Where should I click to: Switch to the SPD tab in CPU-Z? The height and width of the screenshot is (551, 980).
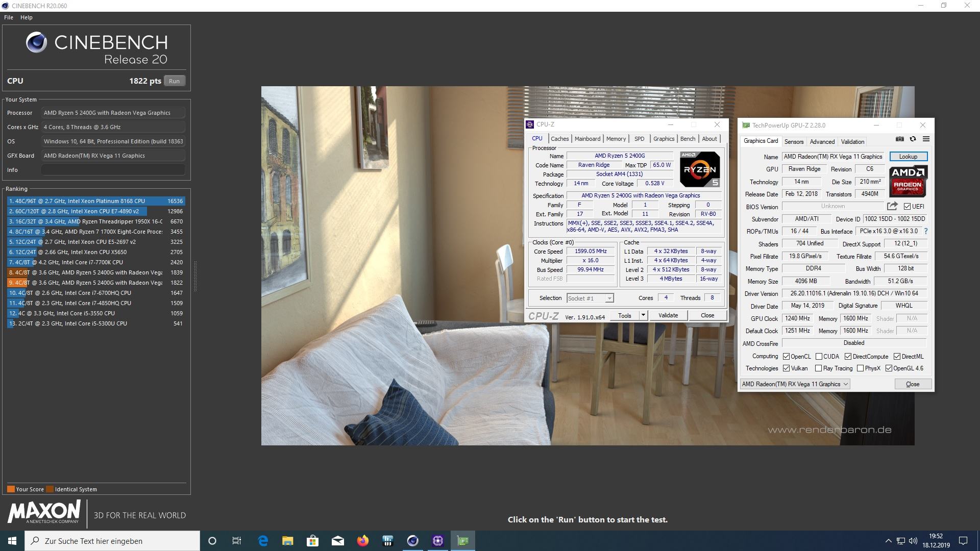pyautogui.click(x=639, y=139)
